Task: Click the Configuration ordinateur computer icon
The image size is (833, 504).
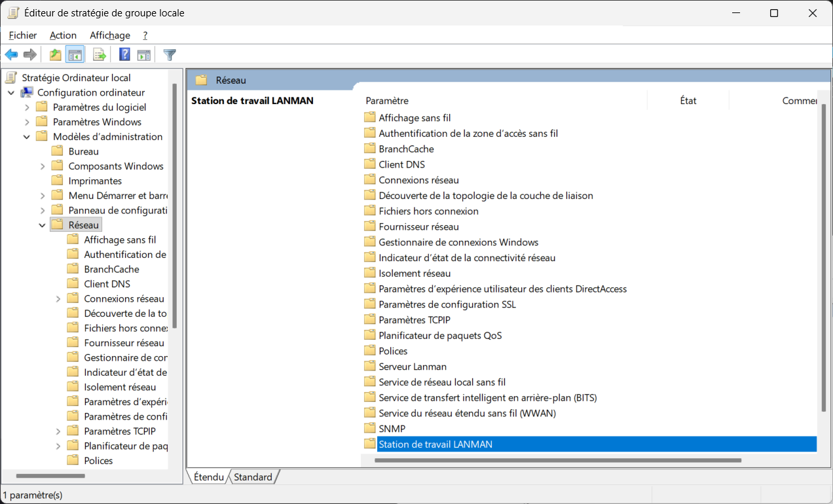Action: click(27, 92)
